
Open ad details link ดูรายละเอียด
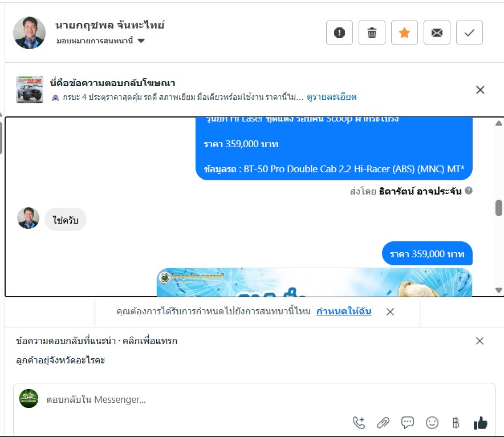(x=331, y=97)
